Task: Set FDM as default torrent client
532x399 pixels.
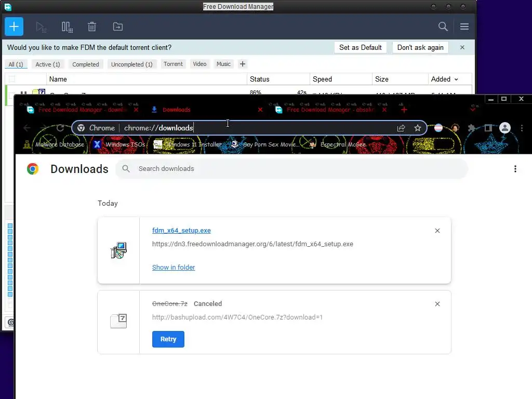Action: (361, 47)
